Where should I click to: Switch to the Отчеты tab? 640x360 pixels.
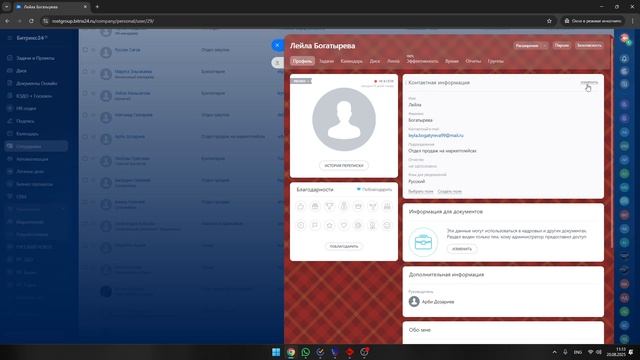tap(473, 61)
